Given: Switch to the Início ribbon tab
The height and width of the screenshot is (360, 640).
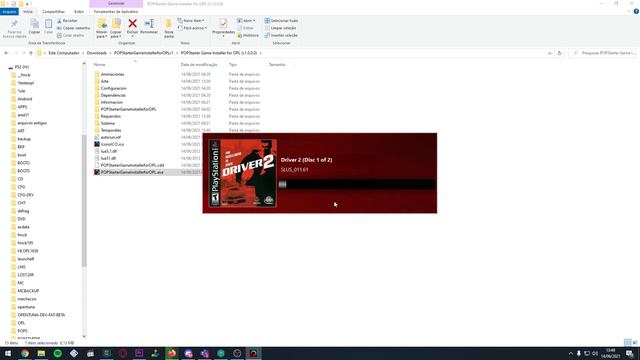Looking at the screenshot, I should click(28, 11).
